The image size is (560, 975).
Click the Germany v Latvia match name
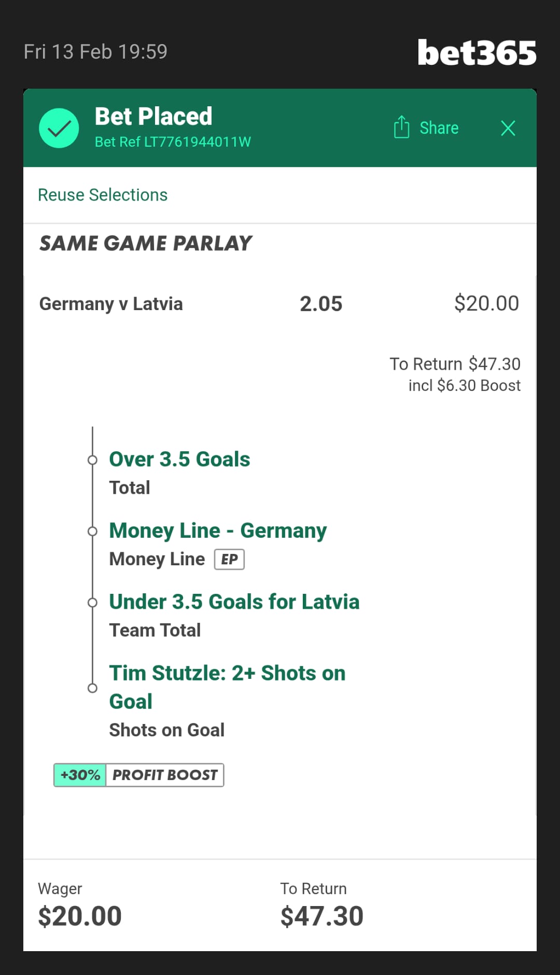111,304
